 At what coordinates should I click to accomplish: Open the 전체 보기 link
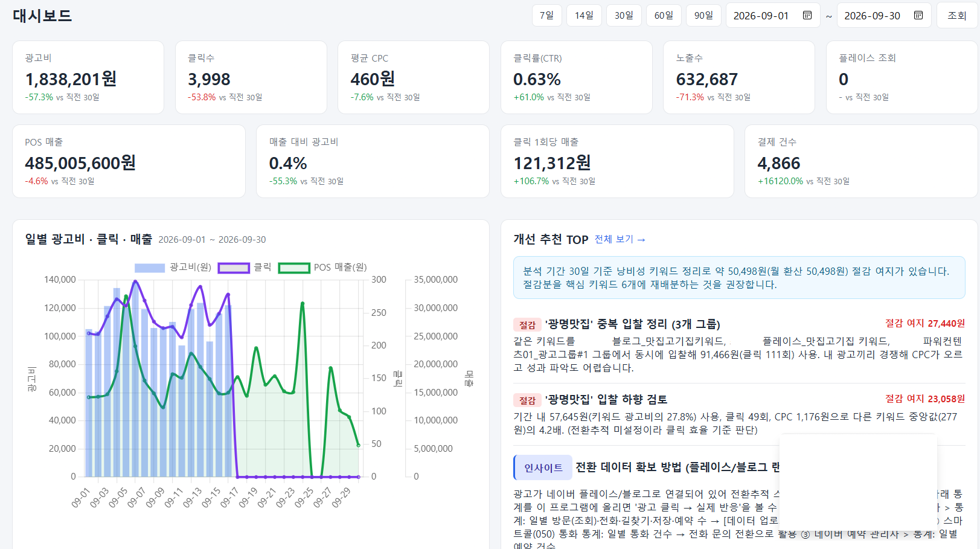click(x=620, y=239)
